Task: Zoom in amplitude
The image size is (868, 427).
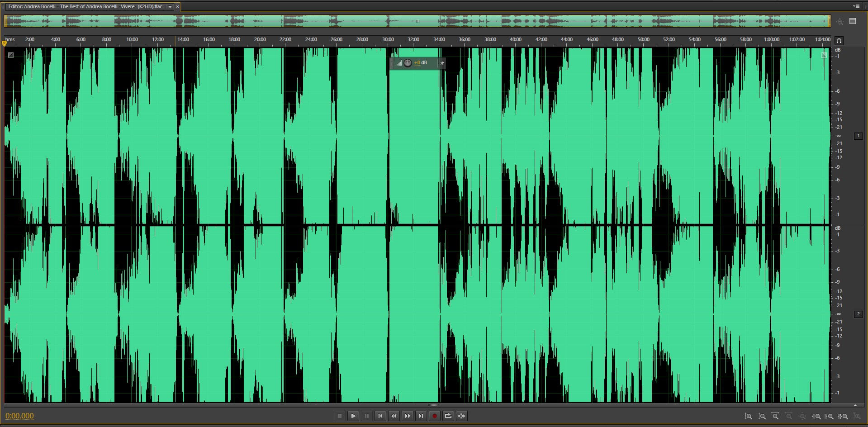Action: (749, 416)
